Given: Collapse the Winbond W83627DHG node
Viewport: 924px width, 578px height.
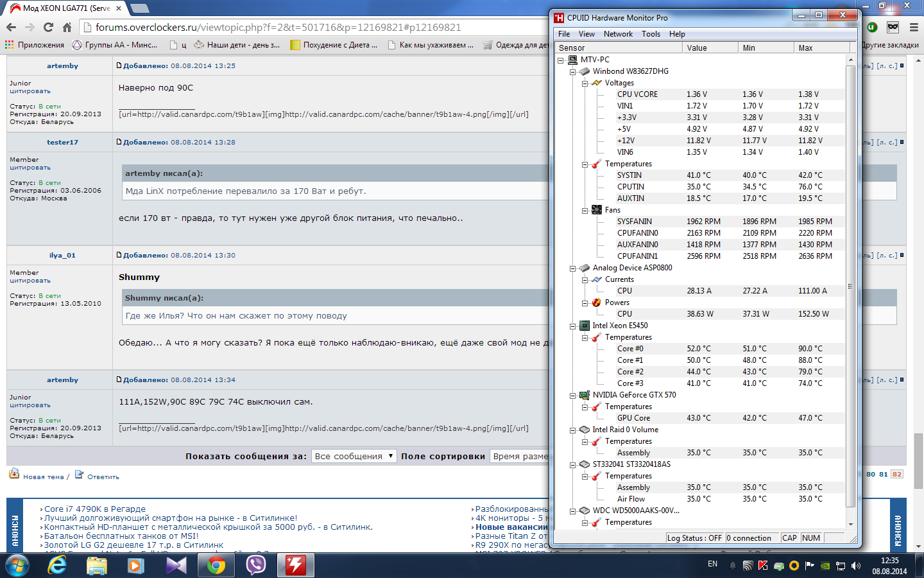Looking at the screenshot, I should (573, 72).
